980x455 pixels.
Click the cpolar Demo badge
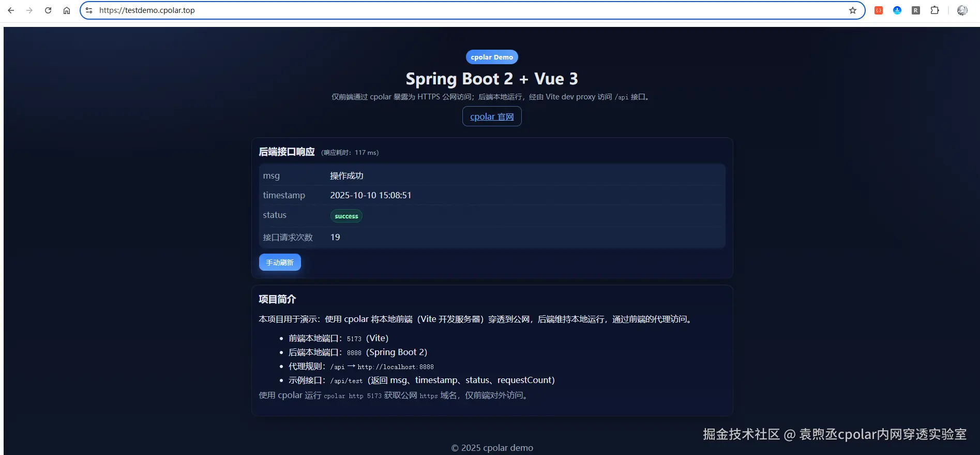492,57
